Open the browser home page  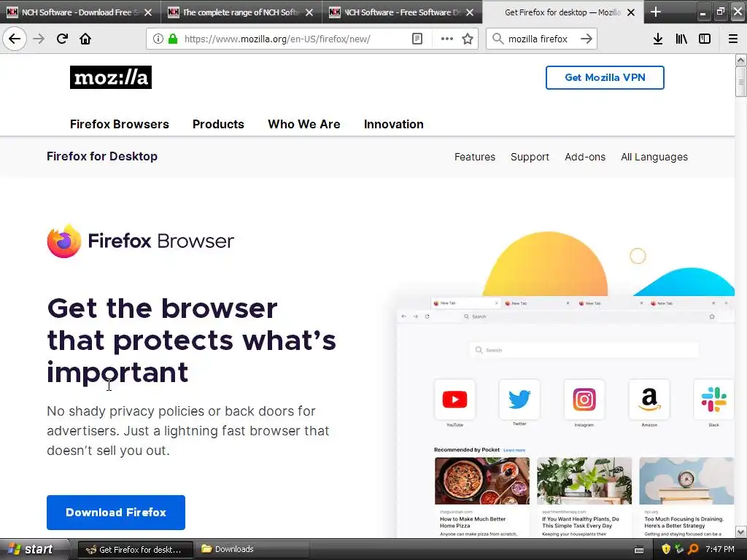click(x=85, y=39)
